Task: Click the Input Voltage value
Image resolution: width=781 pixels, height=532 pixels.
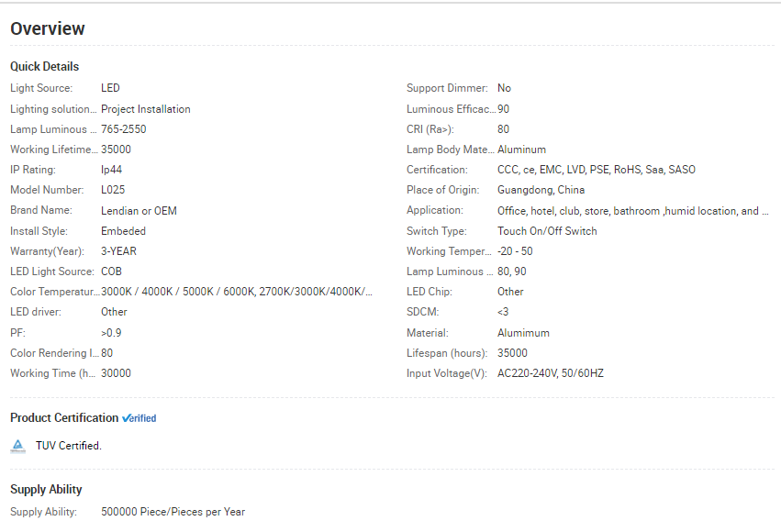Action: pyautogui.click(x=551, y=373)
